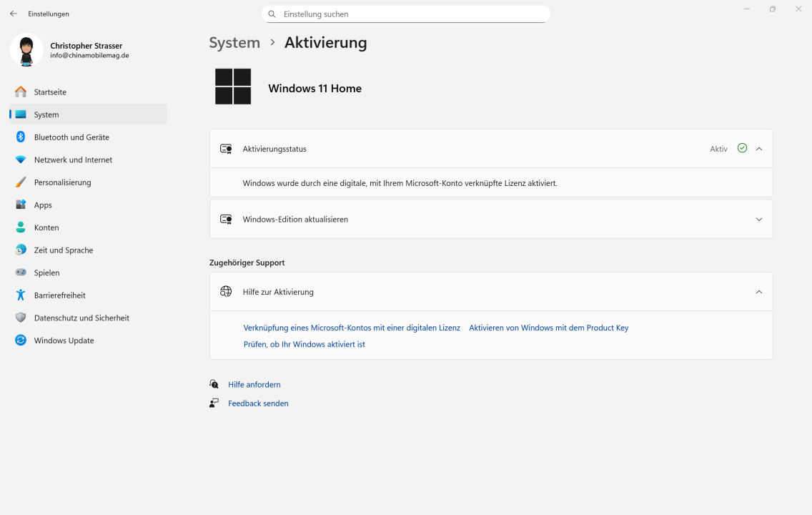This screenshot has height=515, width=812.
Task: Click the Hilfe anfordern chat icon
Action: [214, 384]
